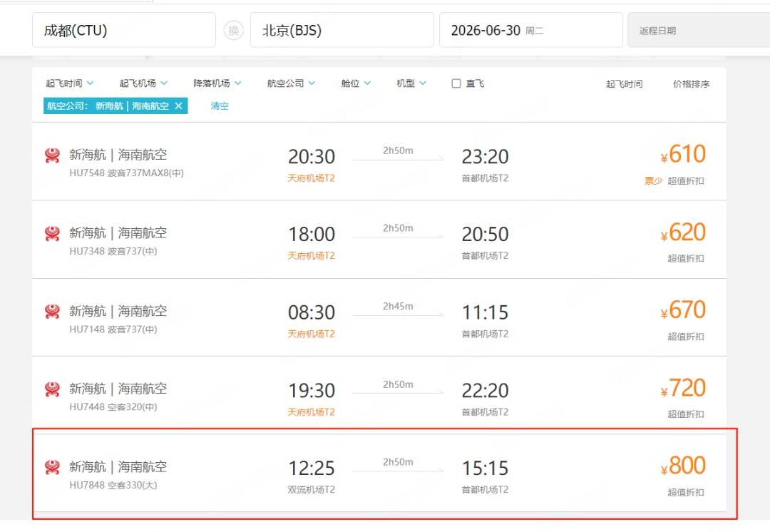Click Hainan Airlines logo for HU7548

tap(52, 155)
